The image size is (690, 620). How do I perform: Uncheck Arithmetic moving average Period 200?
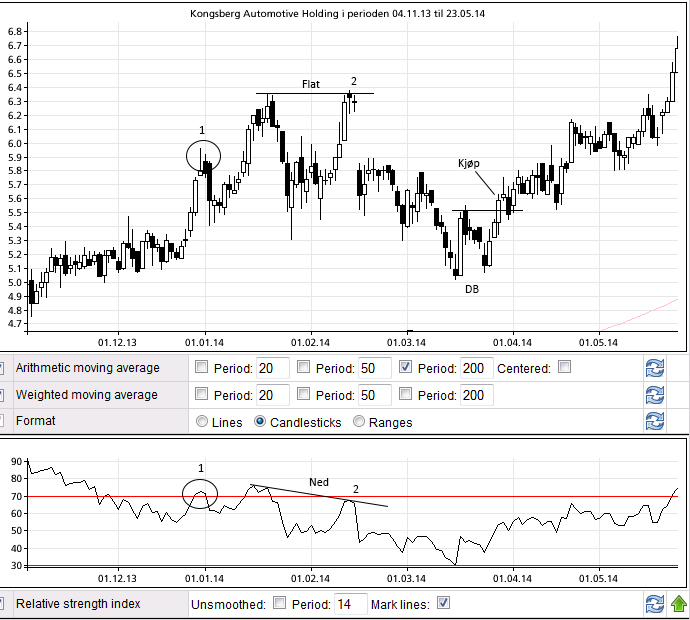point(406,368)
